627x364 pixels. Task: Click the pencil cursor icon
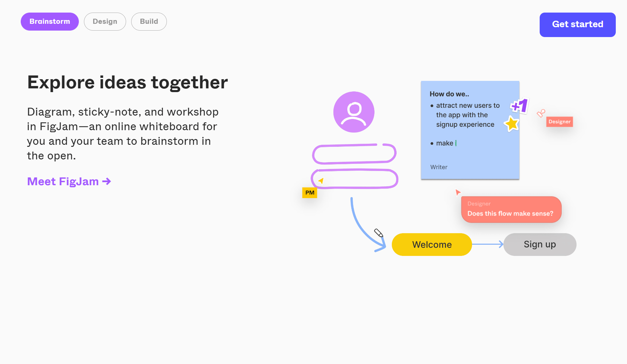pos(379,233)
